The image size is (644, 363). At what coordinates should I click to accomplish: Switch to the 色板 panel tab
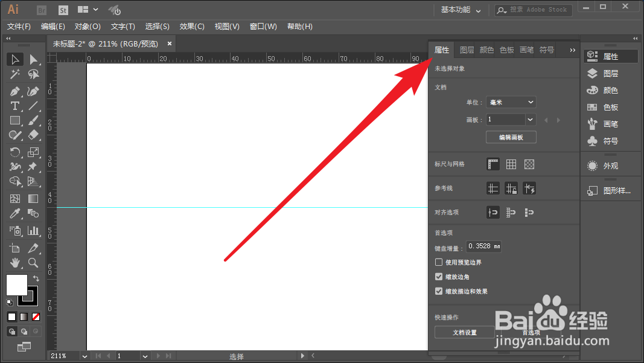(507, 50)
